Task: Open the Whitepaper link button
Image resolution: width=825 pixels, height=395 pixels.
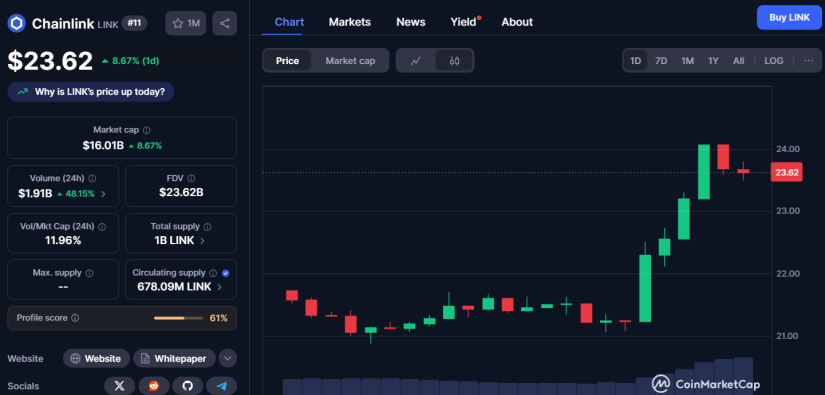Action: 174,359
